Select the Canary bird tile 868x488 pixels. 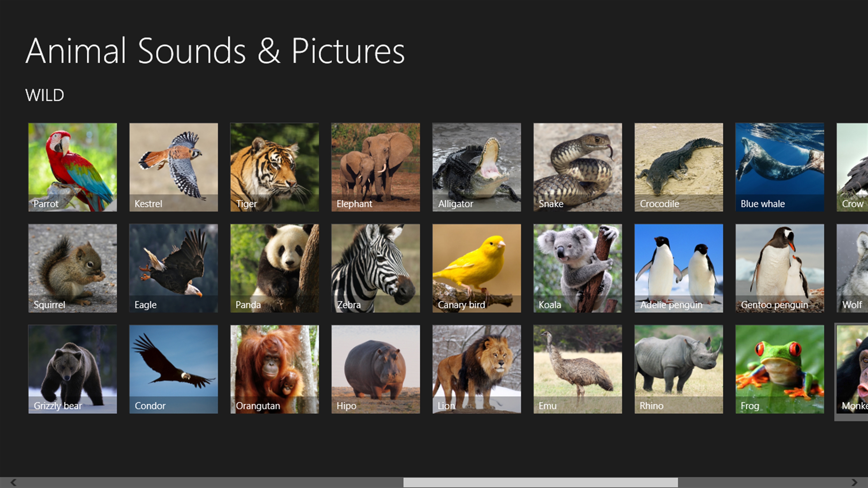477,268
